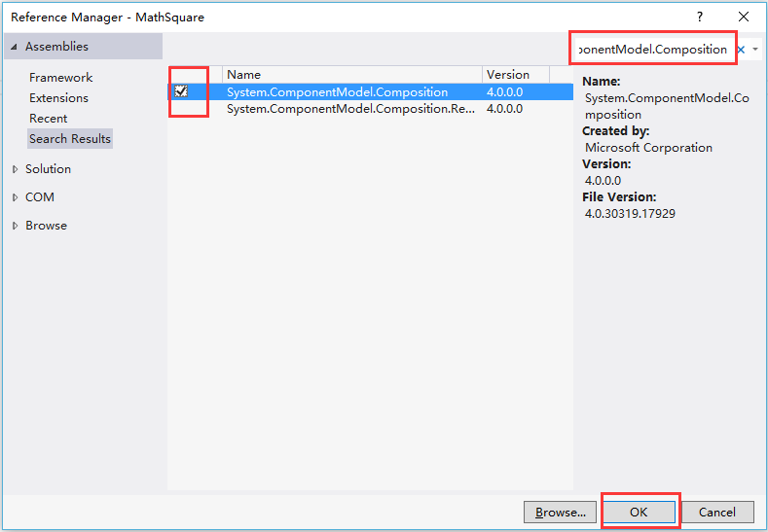768x532 pixels.
Task: Close the Reference Manager dialog
Action: click(744, 18)
